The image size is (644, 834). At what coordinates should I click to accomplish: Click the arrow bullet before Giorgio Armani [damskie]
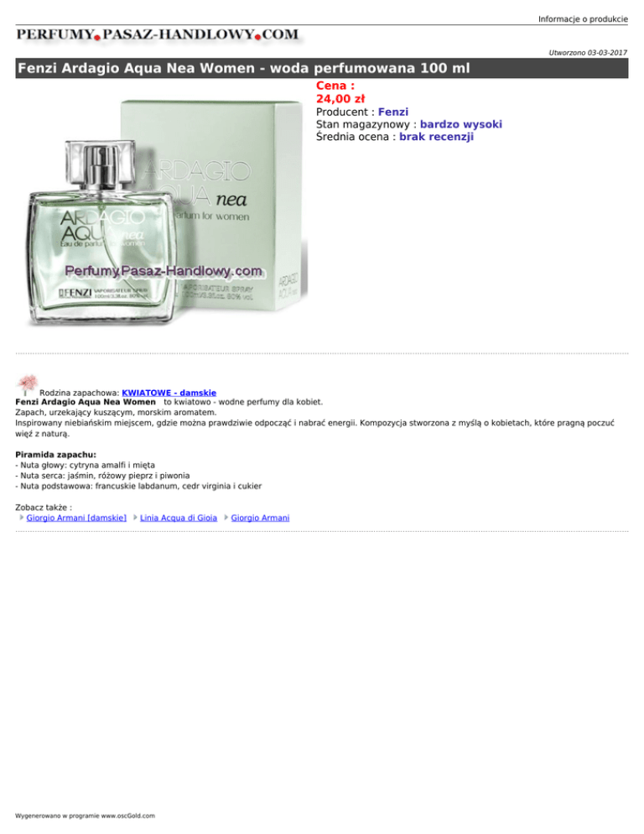[x=21, y=518]
